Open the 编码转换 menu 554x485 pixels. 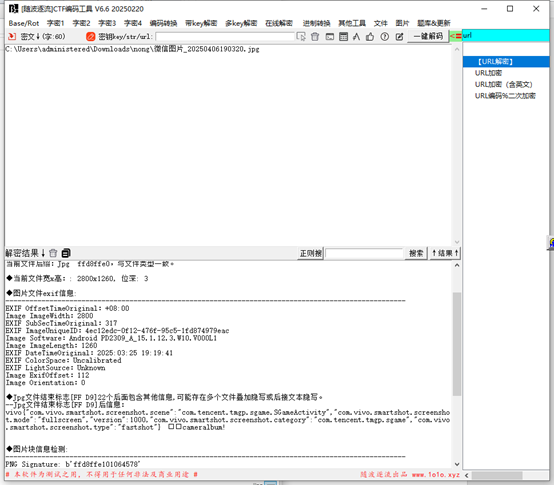coord(163,23)
